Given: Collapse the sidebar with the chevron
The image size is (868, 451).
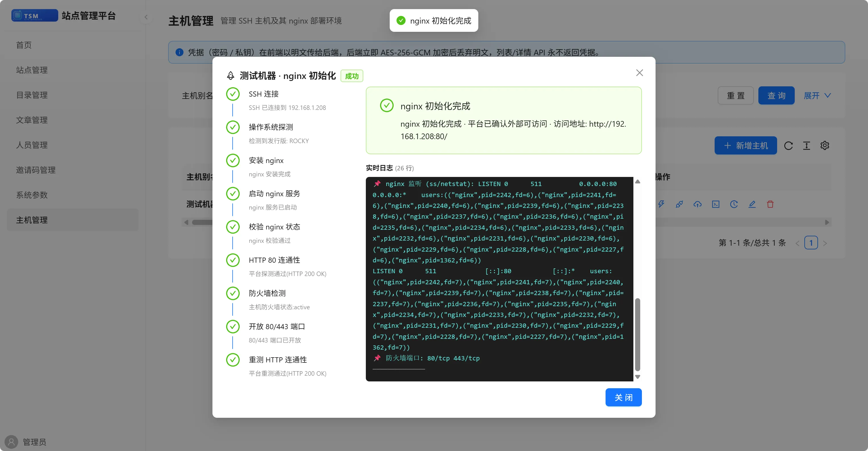Looking at the screenshot, I should coord(146,17).
